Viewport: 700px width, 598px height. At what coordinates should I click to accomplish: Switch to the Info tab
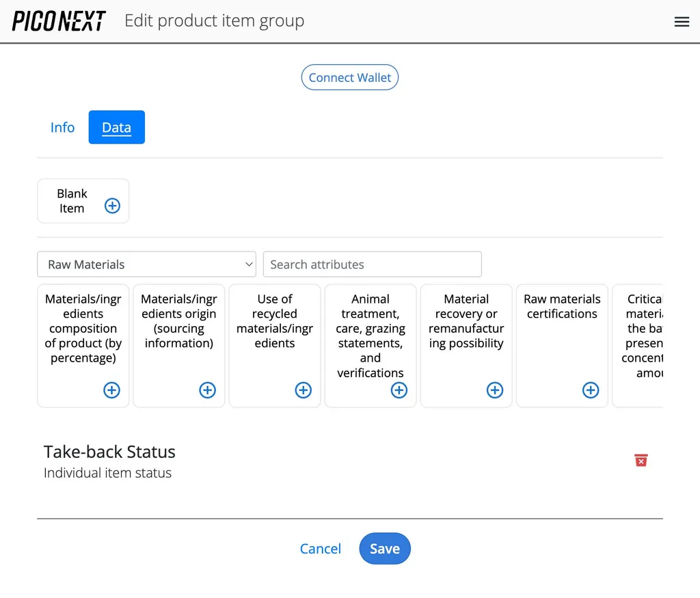pos(62,127)
